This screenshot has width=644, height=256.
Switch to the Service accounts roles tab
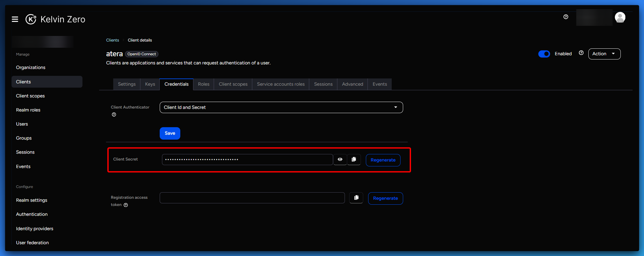pos(280,84)
